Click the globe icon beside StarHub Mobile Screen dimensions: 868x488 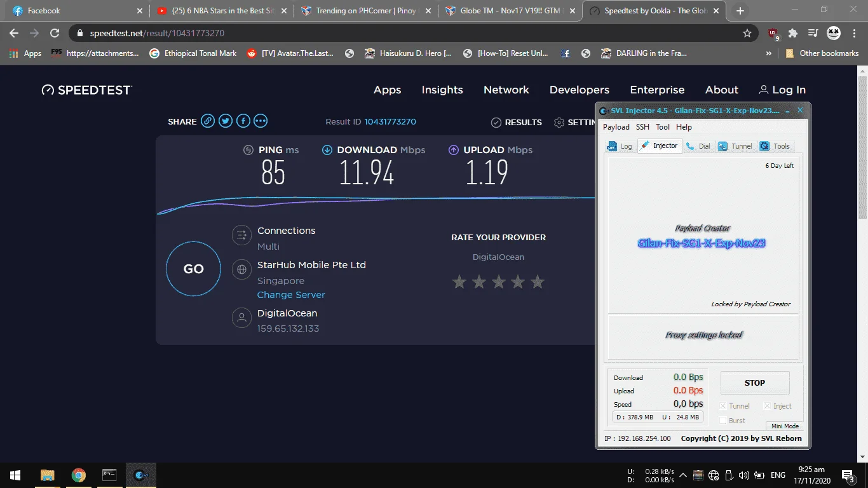coord(241,269)
